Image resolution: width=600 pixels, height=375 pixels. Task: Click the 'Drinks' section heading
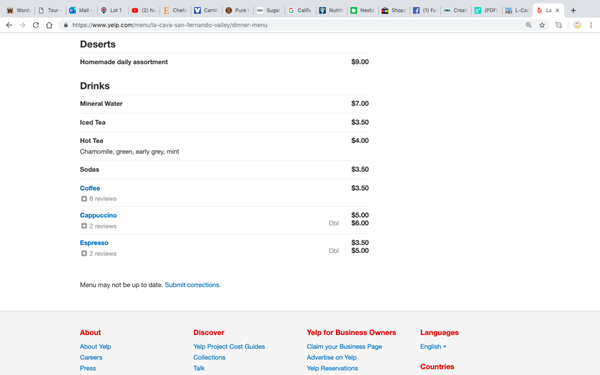pos(95,86)
